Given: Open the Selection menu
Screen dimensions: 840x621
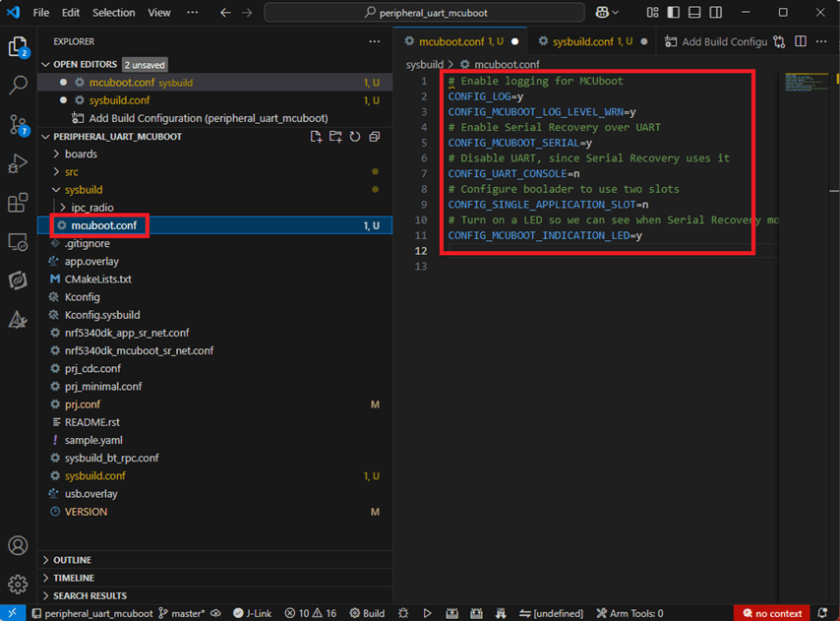Looking at the screenshot, I should [114, 13].
